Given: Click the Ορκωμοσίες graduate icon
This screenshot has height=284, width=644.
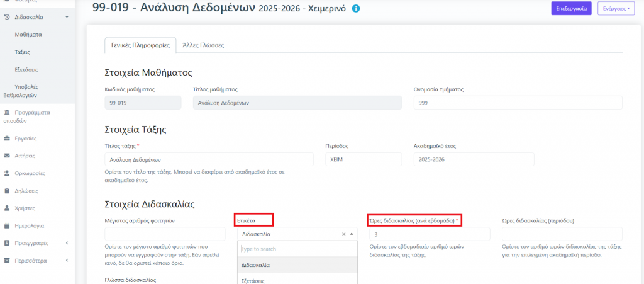Looking at the screenshot, I should pyautogui.click(x=6, y=173).
